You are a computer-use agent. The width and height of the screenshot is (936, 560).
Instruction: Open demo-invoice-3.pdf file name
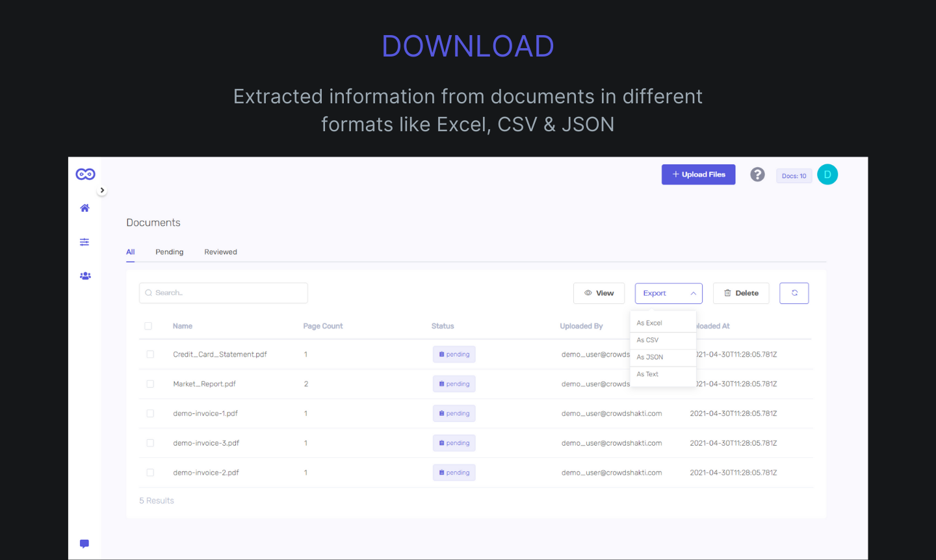[206, 443]
